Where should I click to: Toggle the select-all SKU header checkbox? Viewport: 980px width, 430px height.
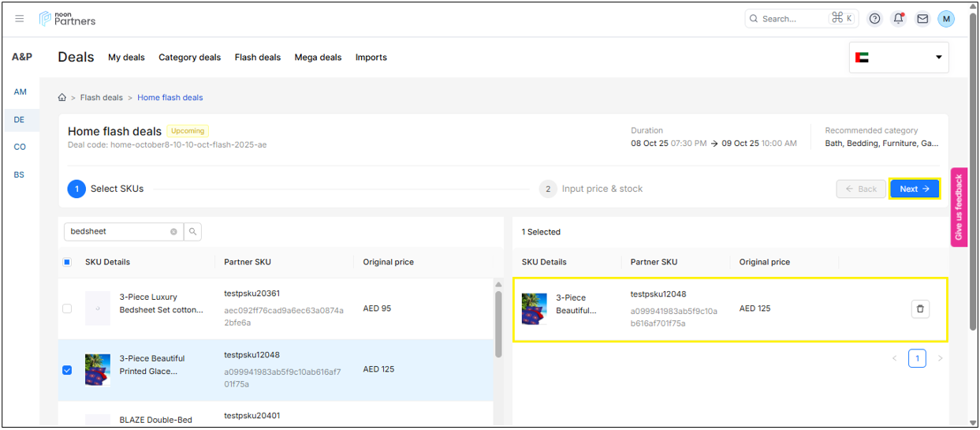(67, 262)
